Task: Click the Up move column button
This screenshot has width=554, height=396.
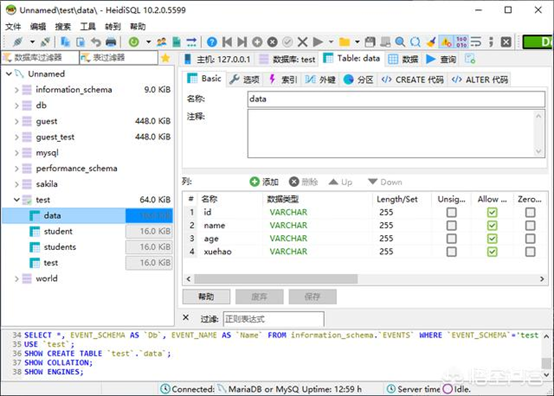Action: click(x=341, y=182)
